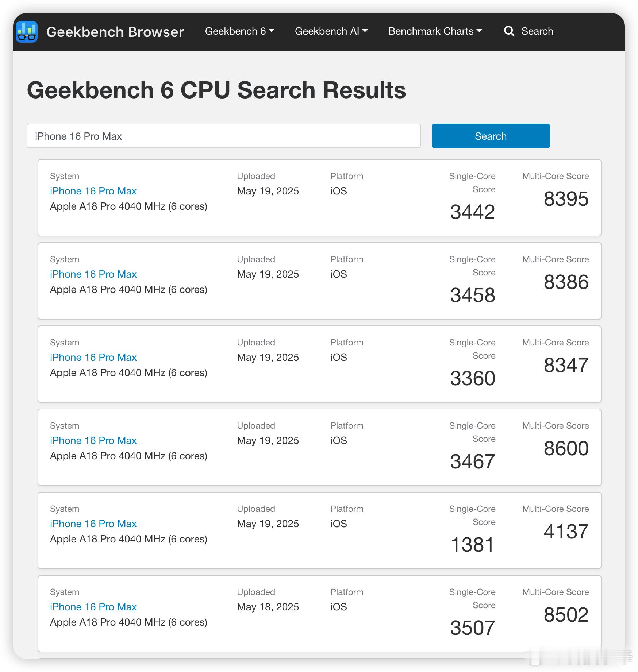The height and width of the screenshot is (672, 638).
Task: Open the Geekbench Browser home link
Action: tap(115, 32)
